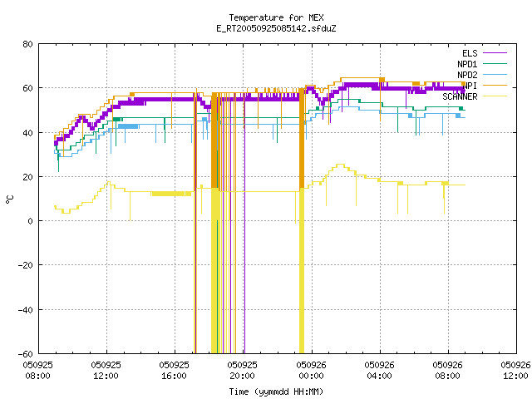Click the blue NPD2 legend line sample

495,74
